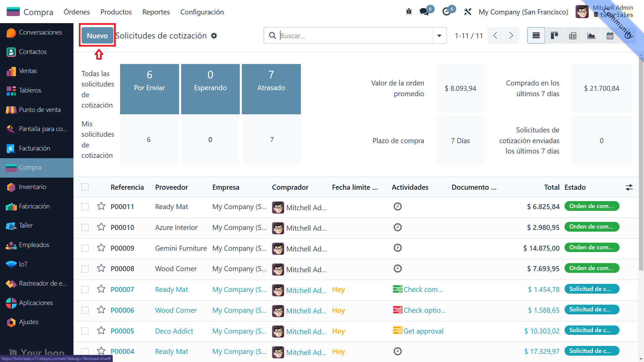Switch to pivot table view
The height and width of the screenshot is (362, 644).
[573, 36]
